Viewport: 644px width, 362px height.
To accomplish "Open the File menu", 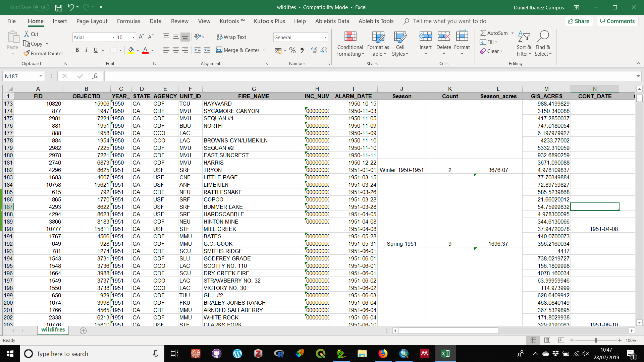I will (11, 21).
